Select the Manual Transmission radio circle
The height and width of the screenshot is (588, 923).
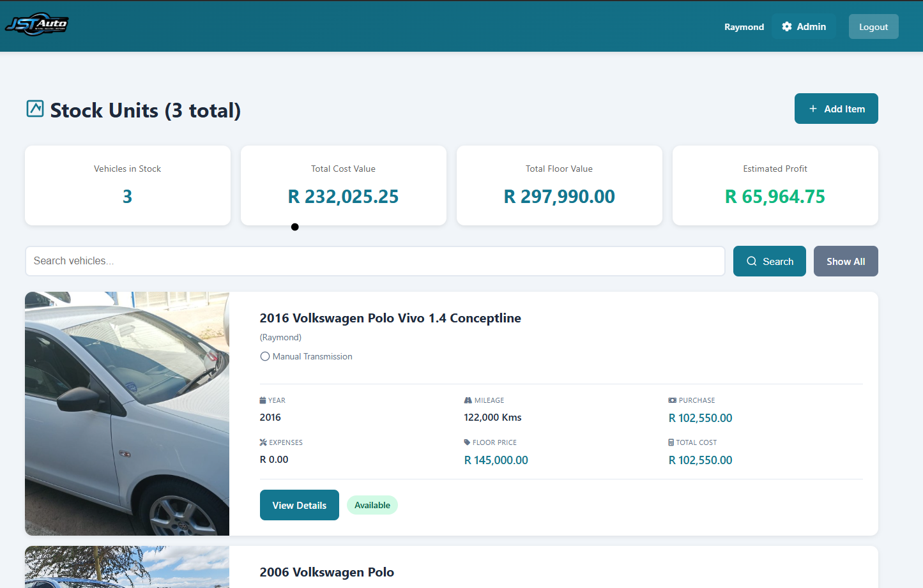click(x=264, y=356)
